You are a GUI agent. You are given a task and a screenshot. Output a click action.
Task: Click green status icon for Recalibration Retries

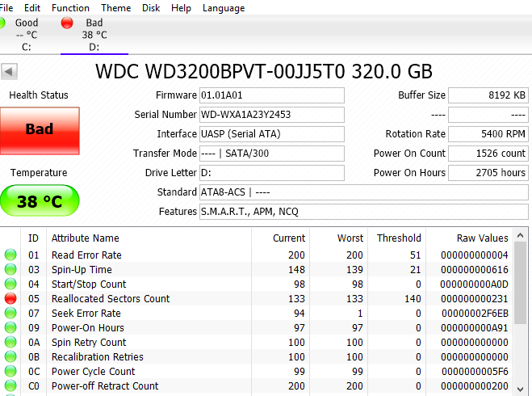coord(10,357)
